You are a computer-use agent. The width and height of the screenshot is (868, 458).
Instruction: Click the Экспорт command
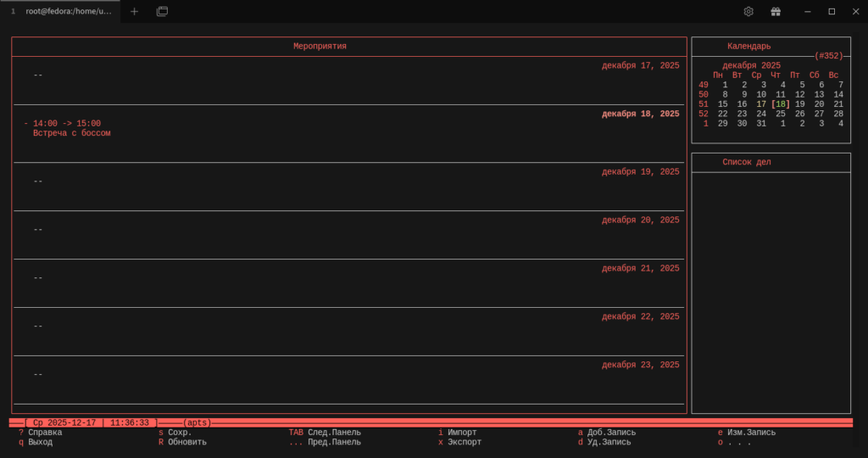pyautogui.click(x=464, y=442)
